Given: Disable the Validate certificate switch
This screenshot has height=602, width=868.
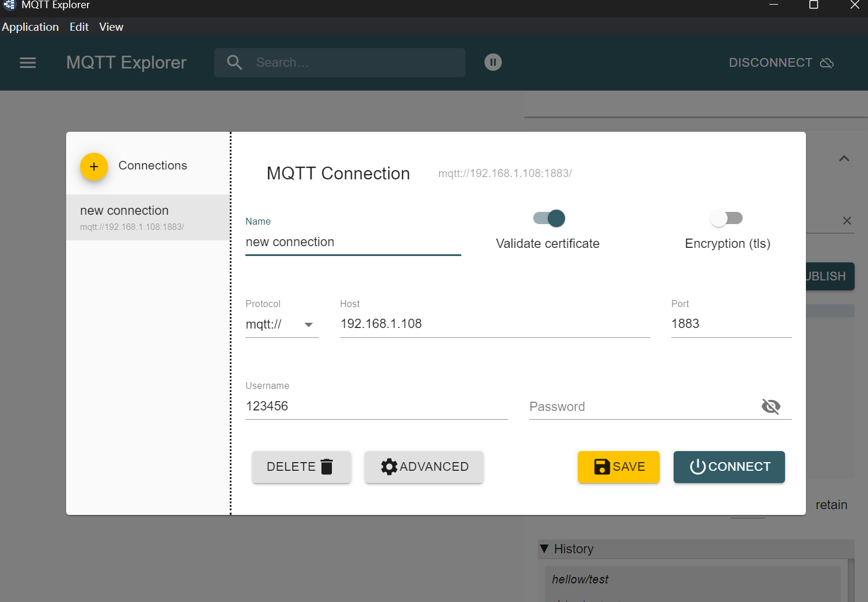Looking at the screenshot, I should [x=549, y=218].
